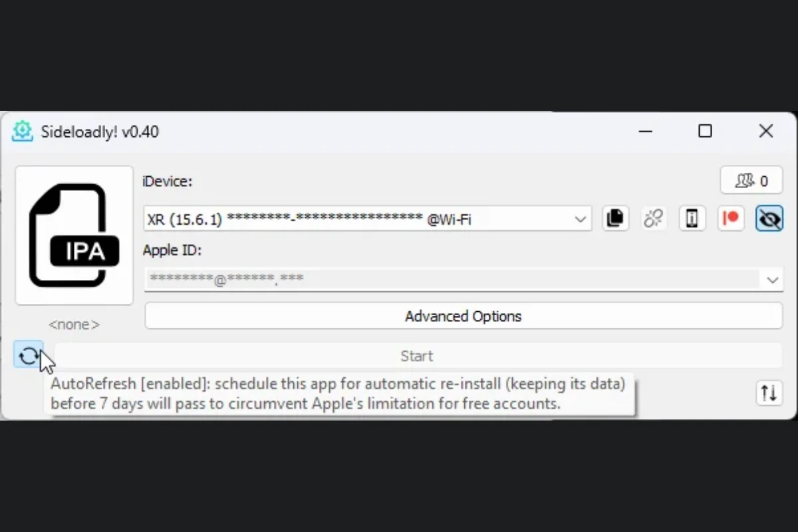Image resolution: width=798 pixels, height=532 pixels.
Task: Click the <none> label under IPA icon
Action: [74, 325]
